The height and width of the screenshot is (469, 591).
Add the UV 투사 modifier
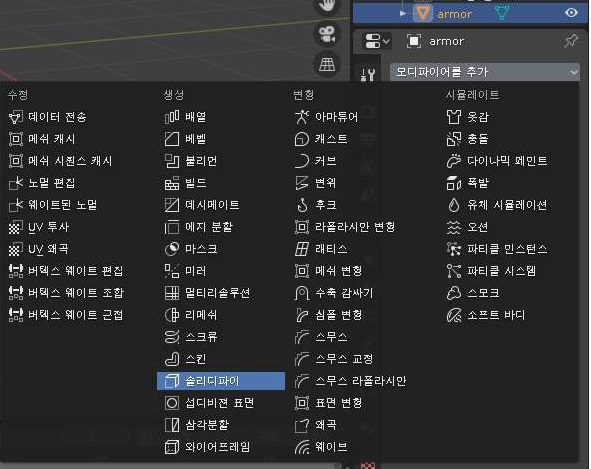click(x=39, y=227)
